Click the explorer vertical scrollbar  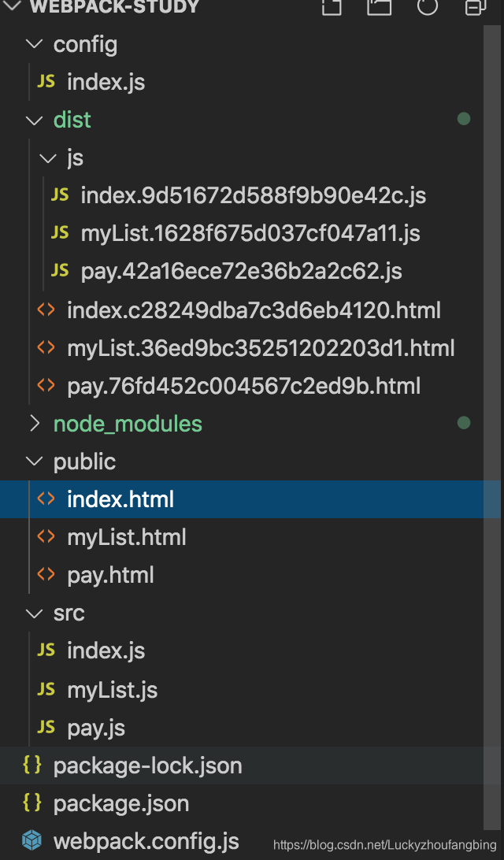(492, 428)
